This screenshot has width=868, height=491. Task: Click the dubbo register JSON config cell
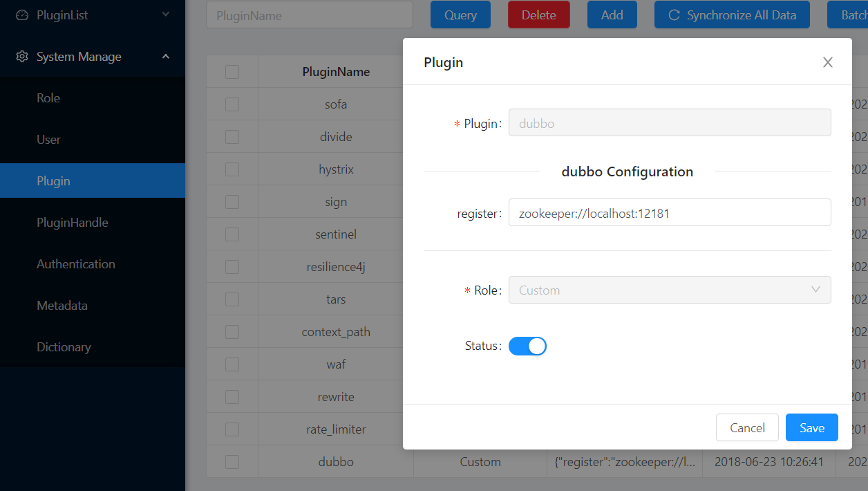click(625, 462)
